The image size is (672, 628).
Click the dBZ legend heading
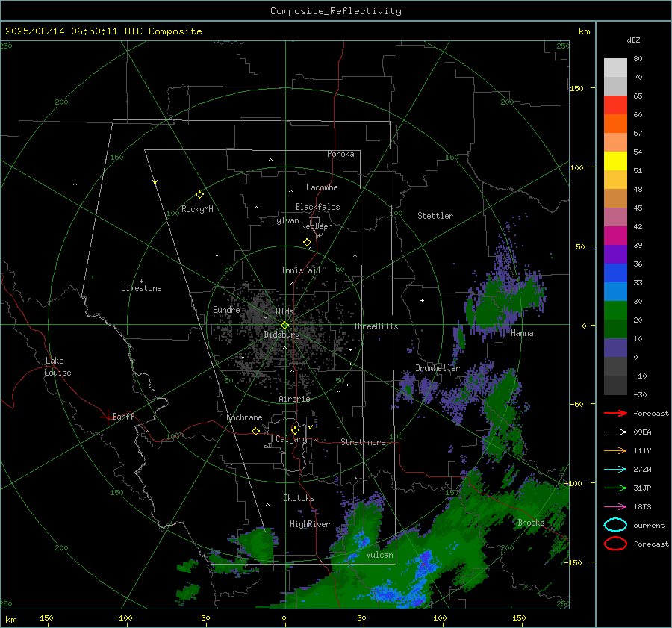pyautogui.click(x=633, y=40)
